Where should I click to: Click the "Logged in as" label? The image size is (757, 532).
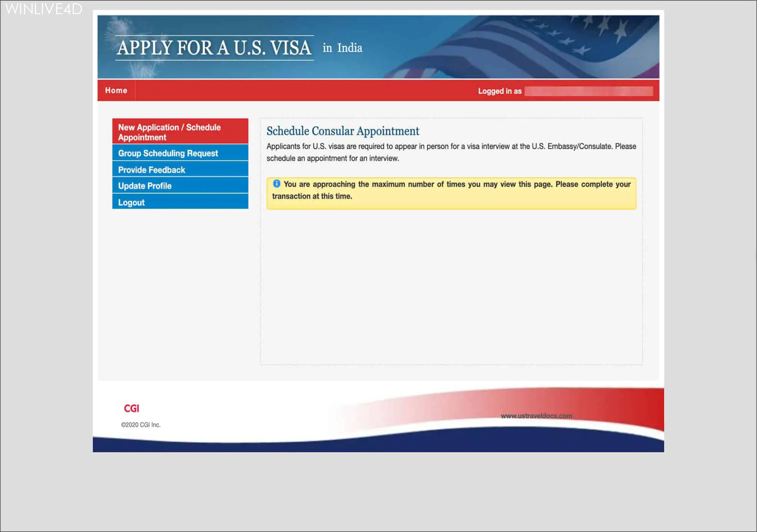[500, 91]
